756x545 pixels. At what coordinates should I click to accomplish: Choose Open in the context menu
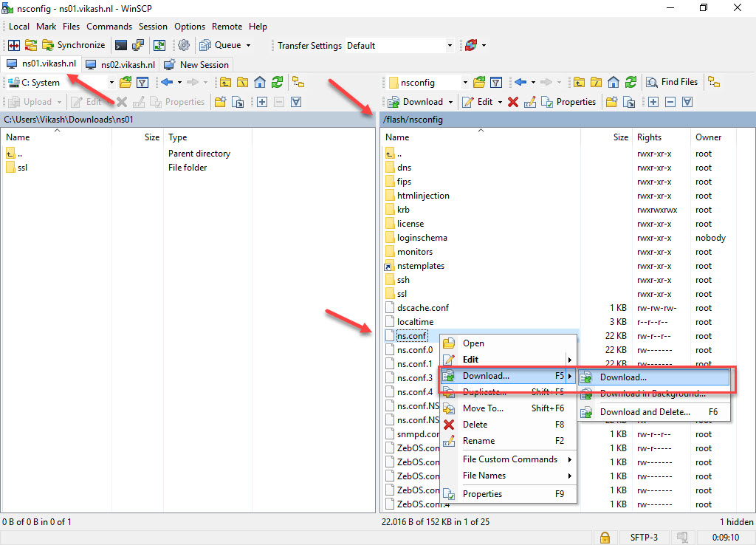[x=508, y=343]
